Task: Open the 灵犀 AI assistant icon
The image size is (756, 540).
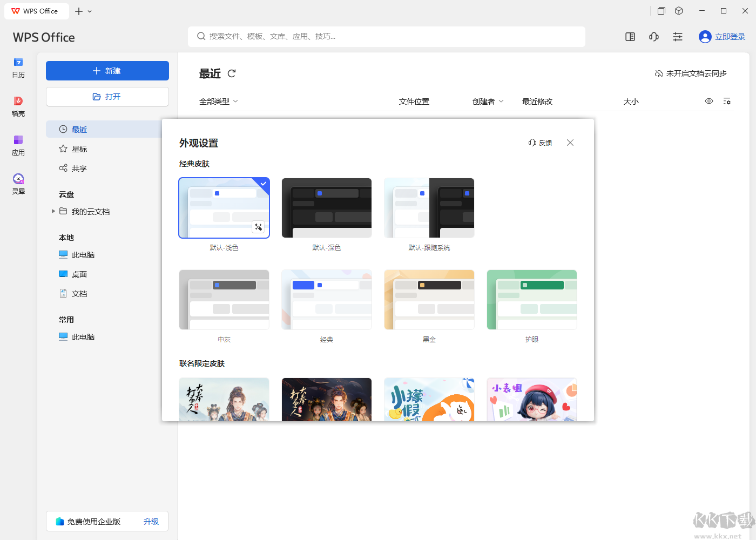Action: 18,184
